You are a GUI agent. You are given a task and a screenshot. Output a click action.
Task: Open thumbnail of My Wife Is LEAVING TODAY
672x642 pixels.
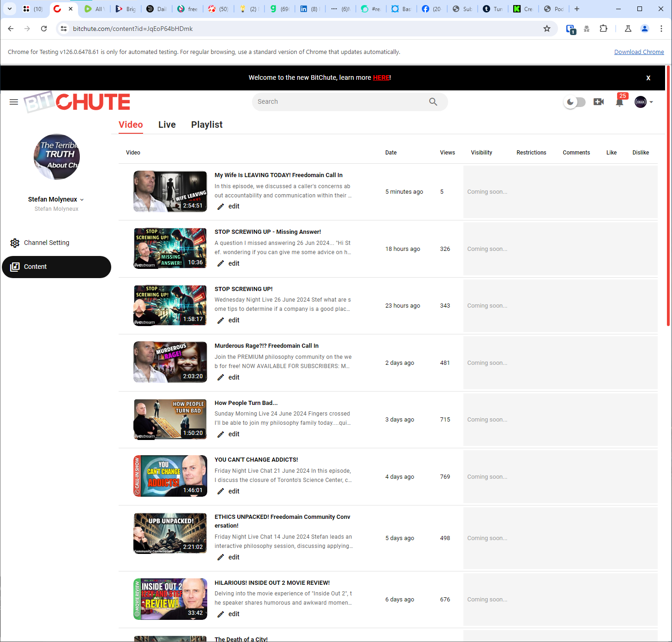[170, 191]
